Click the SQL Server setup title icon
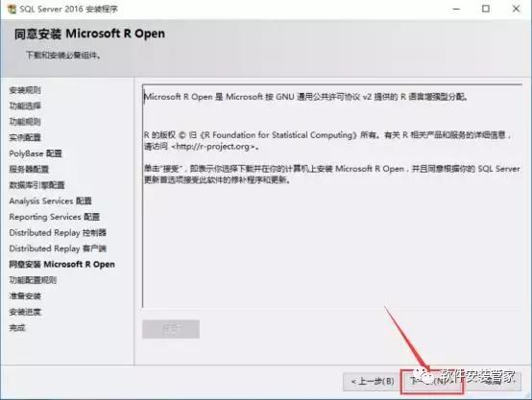Viewport: 532px width, 400px height. 12,9
